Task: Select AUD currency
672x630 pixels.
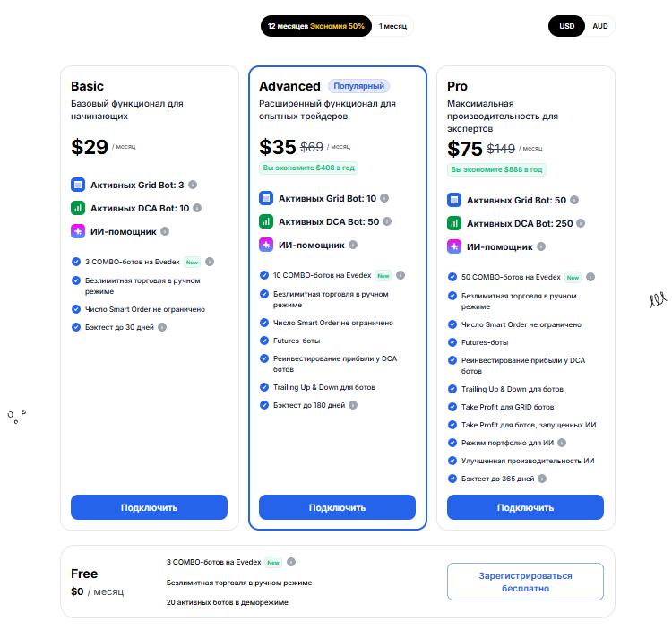Action: (x=600, y=26)
